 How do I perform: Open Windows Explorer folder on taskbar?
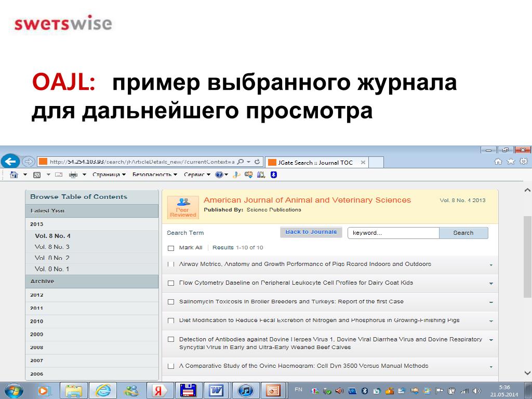click(74, 391)
